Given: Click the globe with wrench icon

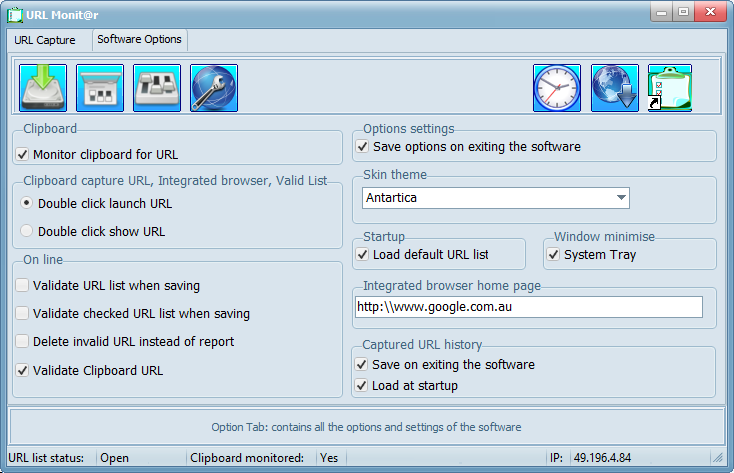Looking at the screenshot, I should pyautogui.click(x=214, y=88).
